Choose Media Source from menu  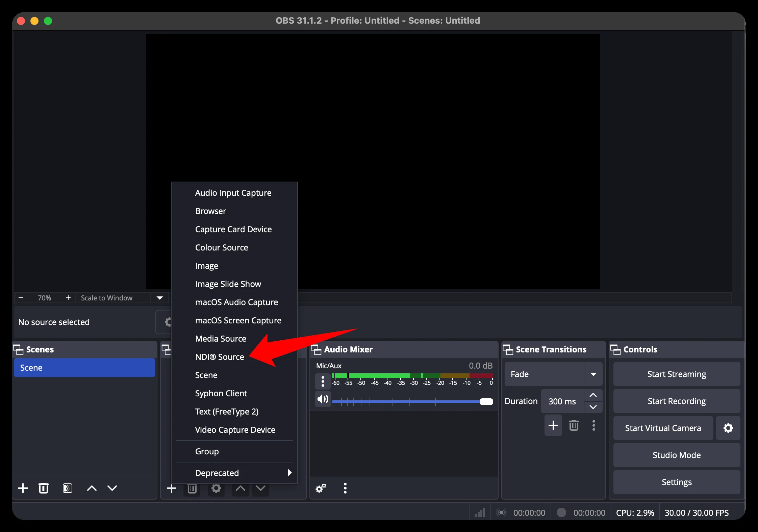point(234,339)
